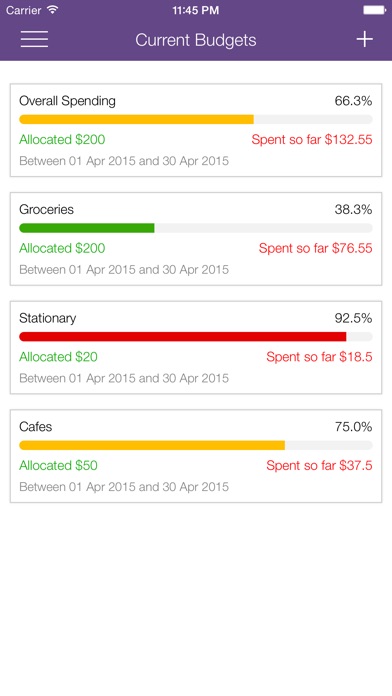Tap the 66.3% percentage label
Image resolution: width=392 pixels, height=696 pixels.
pyautogui.click(x=353, y=101)
